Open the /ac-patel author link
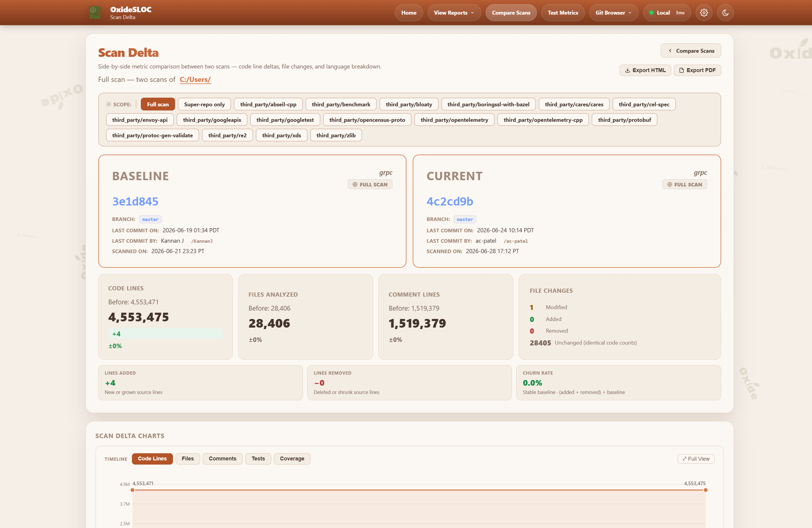The image size is (812, 528). (x=515, y=241)
